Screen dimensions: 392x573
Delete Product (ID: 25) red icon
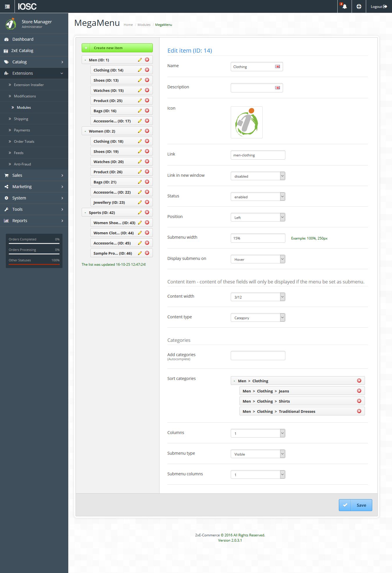click(x=147, y=100)
